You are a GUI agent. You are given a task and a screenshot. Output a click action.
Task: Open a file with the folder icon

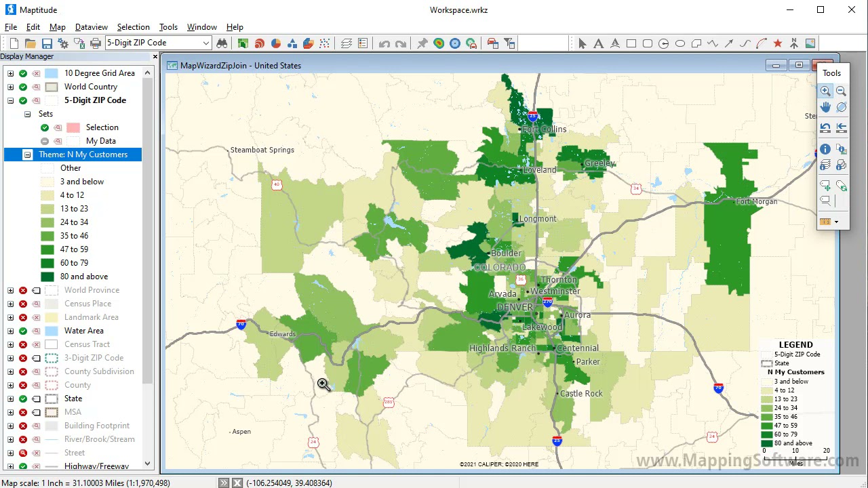click(31, 43)
